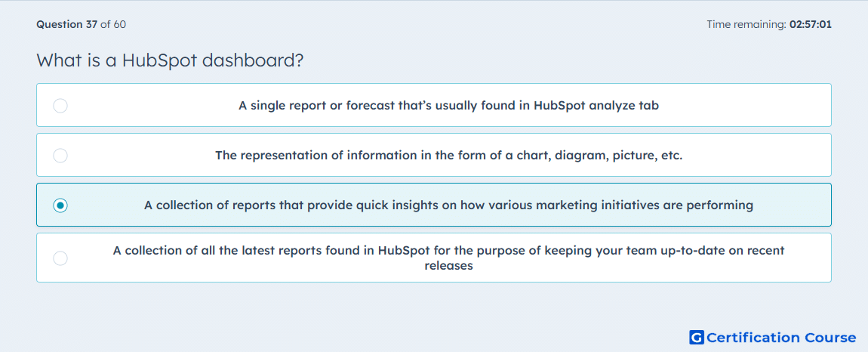This screenshot has height=352, width=868.
Task: Click the word 'releases' in the last answer
Action: pyautogui.click(x=449, y=266)
